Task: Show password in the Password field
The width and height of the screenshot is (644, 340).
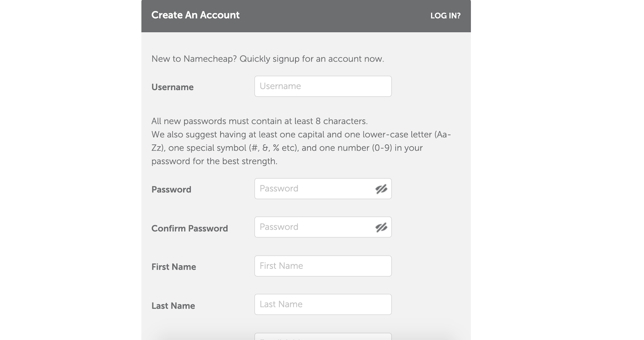Action: [x=381, y=189]
